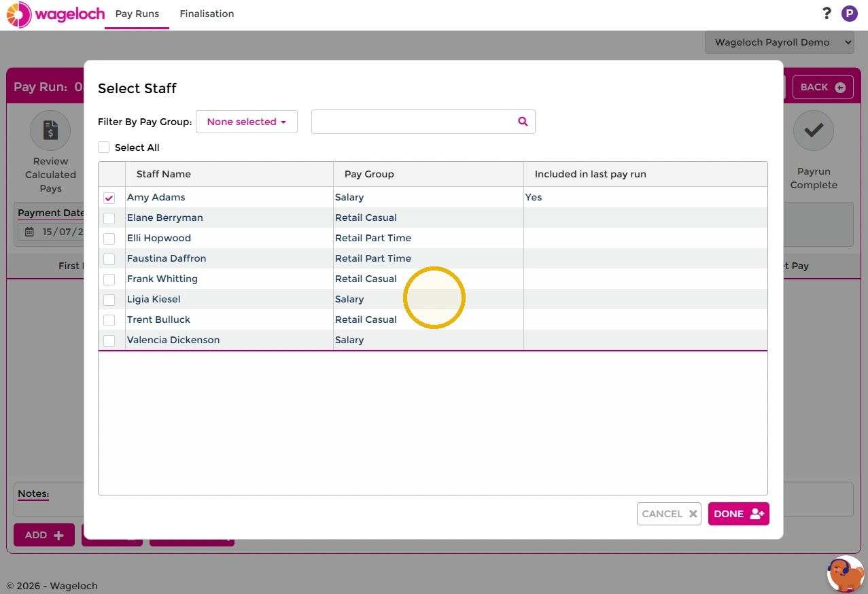
Task: Open the chat assistant mascot icon
Action: point(845,574)
